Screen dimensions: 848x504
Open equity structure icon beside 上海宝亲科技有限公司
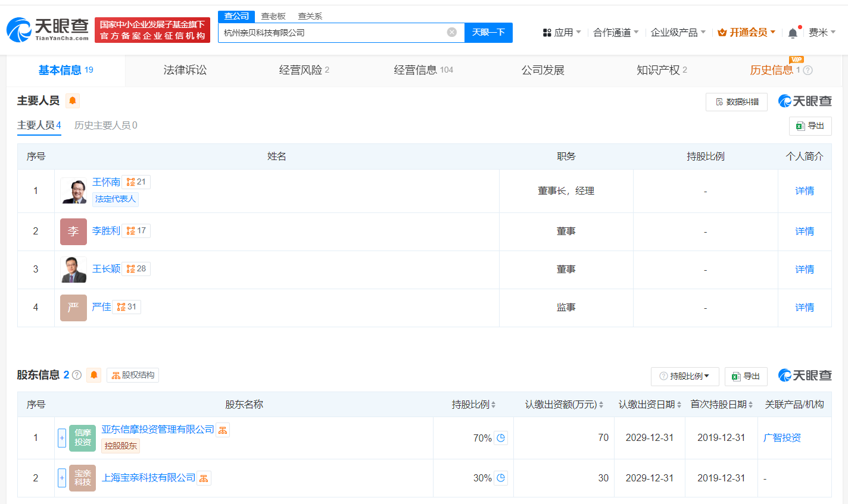(204, 478)
